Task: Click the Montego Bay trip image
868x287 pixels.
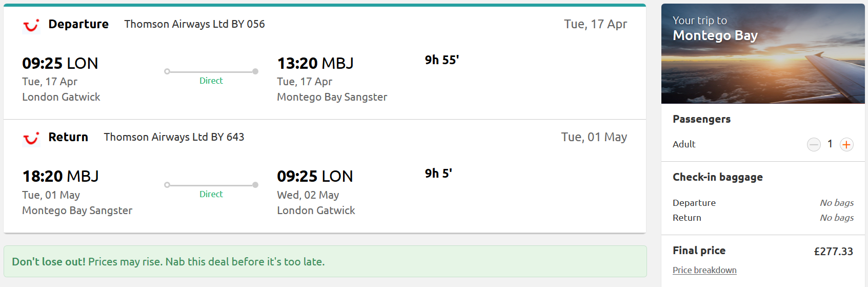Action: coord(763,54)
